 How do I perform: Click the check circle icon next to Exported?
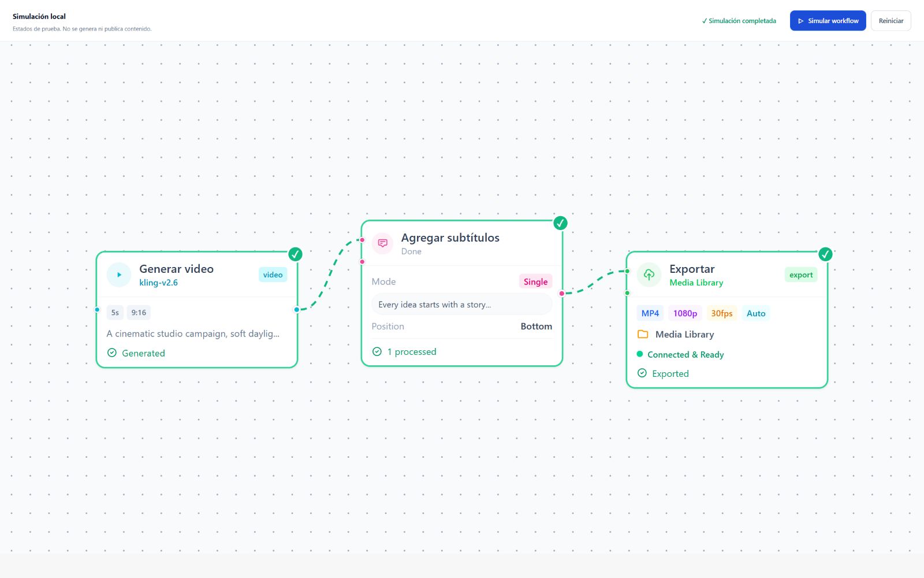[642, 373]
